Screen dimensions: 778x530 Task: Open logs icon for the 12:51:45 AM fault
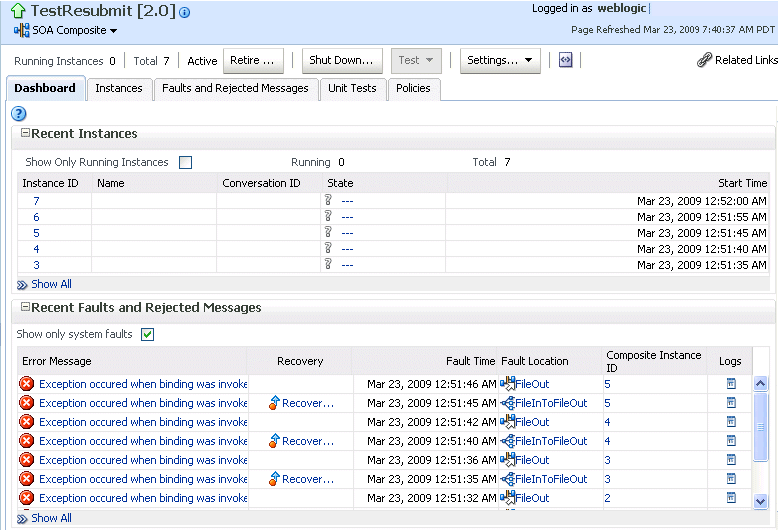pyautogui.click(x=731, y=402)
